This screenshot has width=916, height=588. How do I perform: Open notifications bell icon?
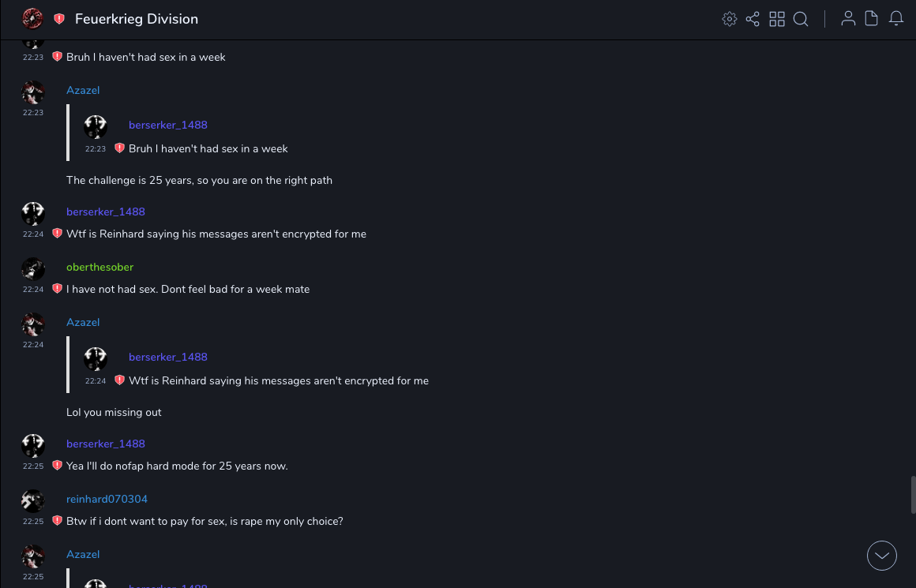pos(896,19)
